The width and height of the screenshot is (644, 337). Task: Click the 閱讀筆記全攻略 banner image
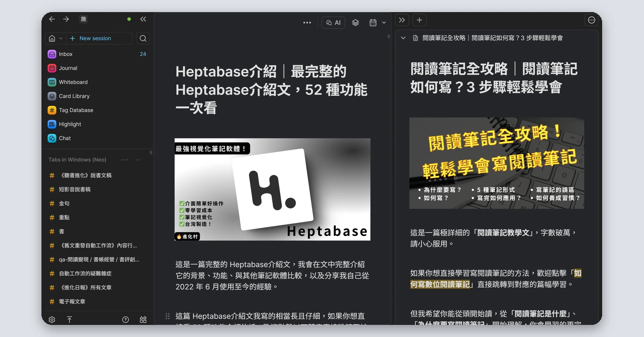497,163
